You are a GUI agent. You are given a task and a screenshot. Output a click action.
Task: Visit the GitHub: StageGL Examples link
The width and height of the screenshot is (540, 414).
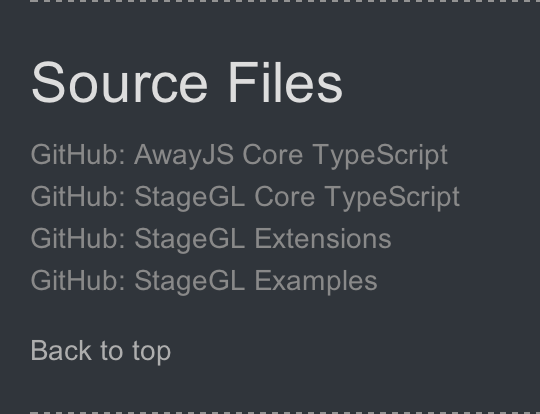tap(204, 281)
